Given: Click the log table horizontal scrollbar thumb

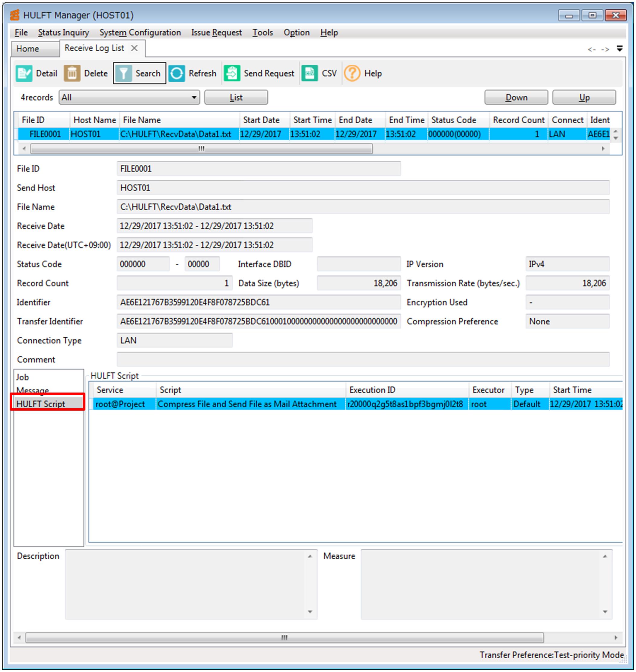Looking at the screenshot, I should click(x=201, y=149).
